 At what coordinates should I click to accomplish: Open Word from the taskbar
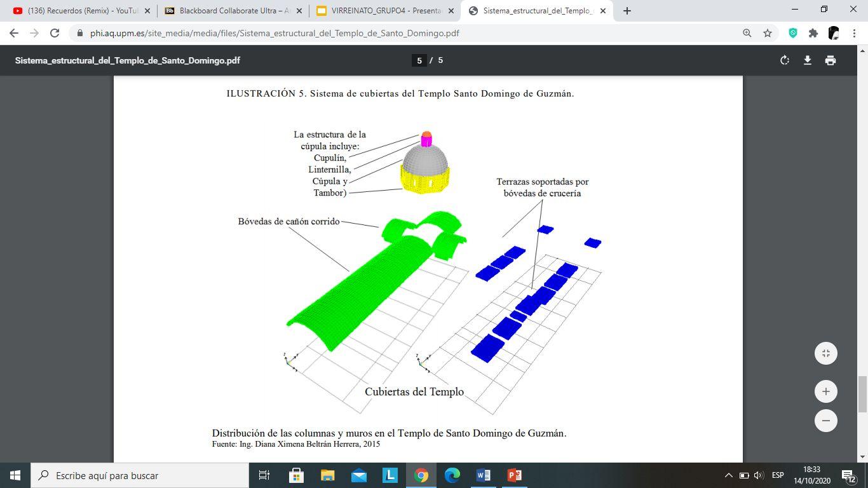[483, 475]
